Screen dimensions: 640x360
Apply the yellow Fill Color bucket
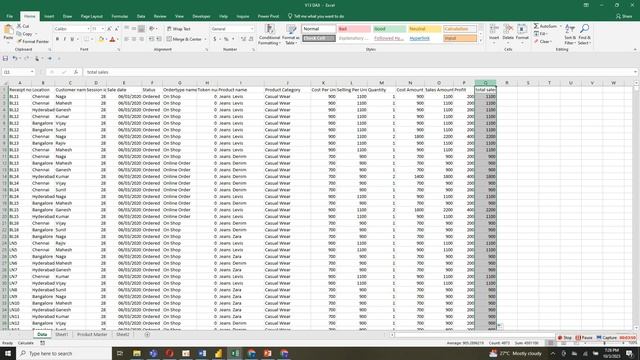point(101,39)
